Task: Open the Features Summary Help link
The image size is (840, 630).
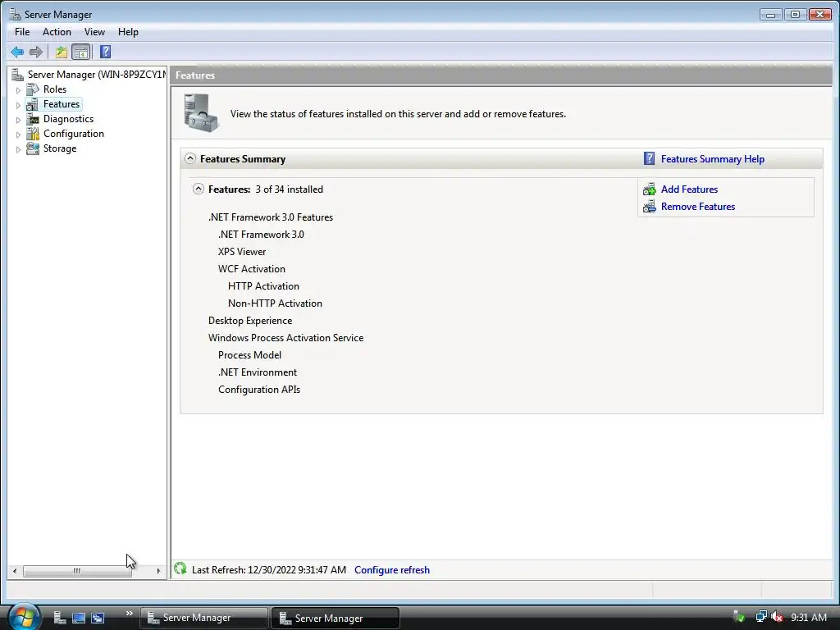Action: click(713, 158)
